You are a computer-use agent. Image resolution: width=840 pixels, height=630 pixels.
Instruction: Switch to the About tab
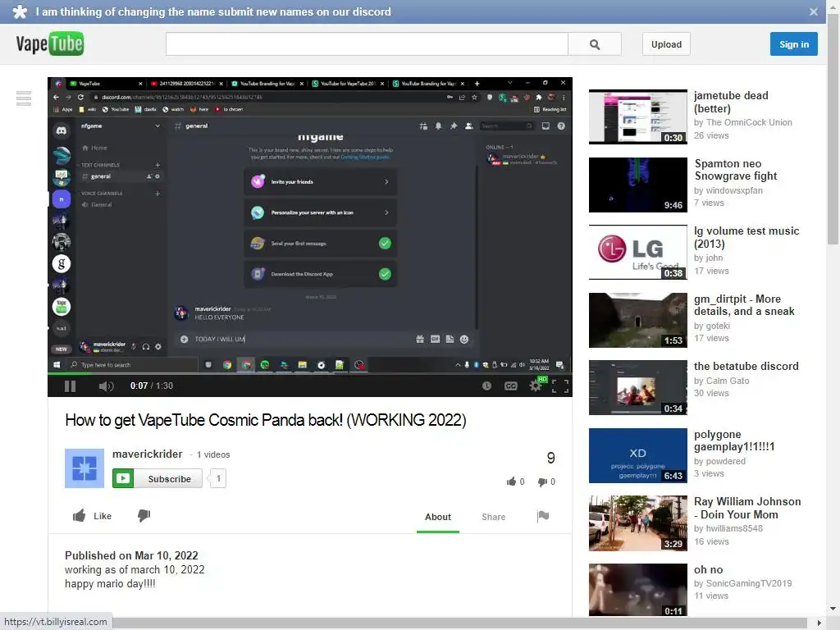(x=438, y=517)
